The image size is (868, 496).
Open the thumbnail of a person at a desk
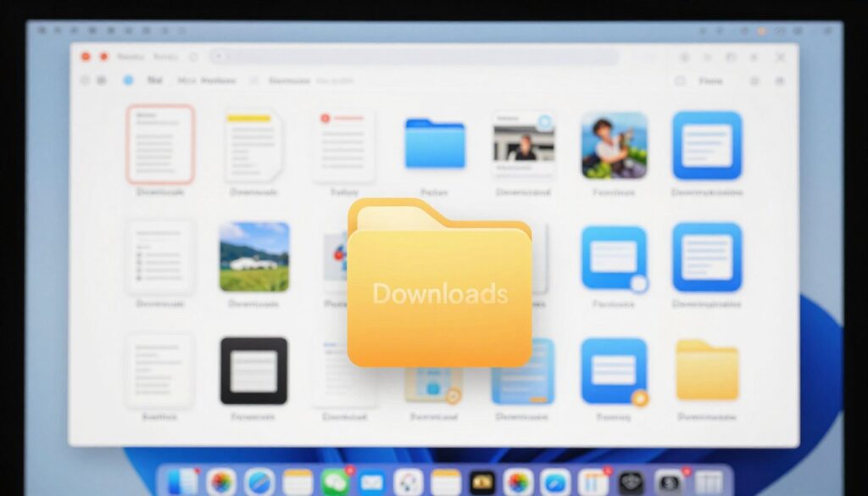(x=524, y=145)
